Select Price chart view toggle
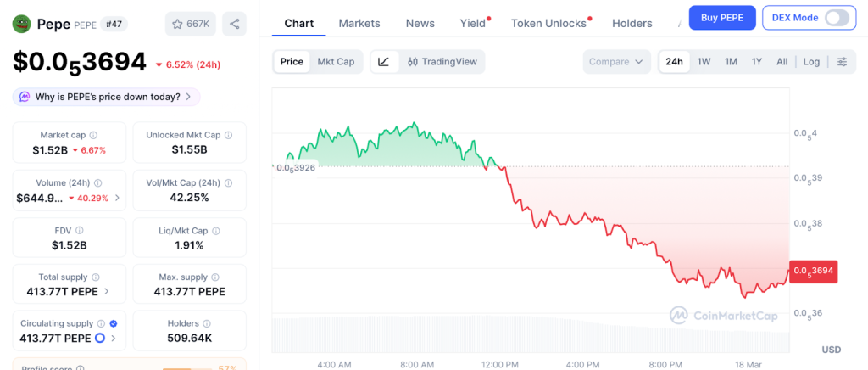The width and height of the screenshot is (868, 370). [292, 62]
